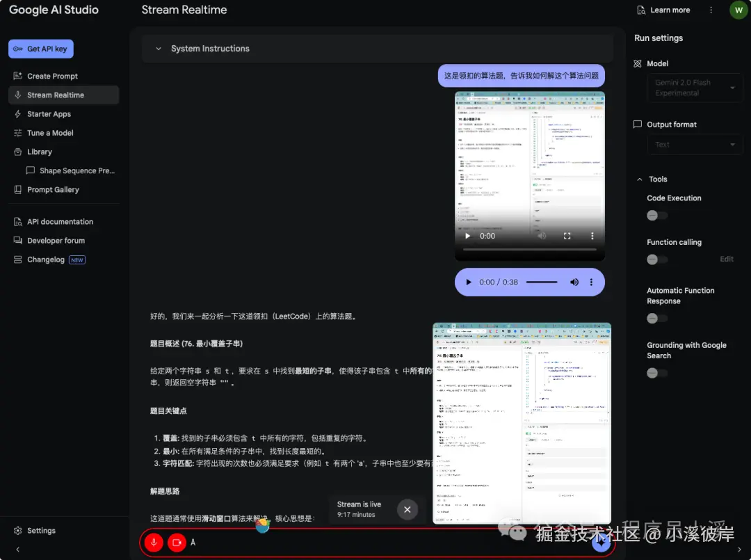Viewport: 751px width, 560px height.
Task: Play the embedded LeetCode screen recording video
Action: coord(467,235)
